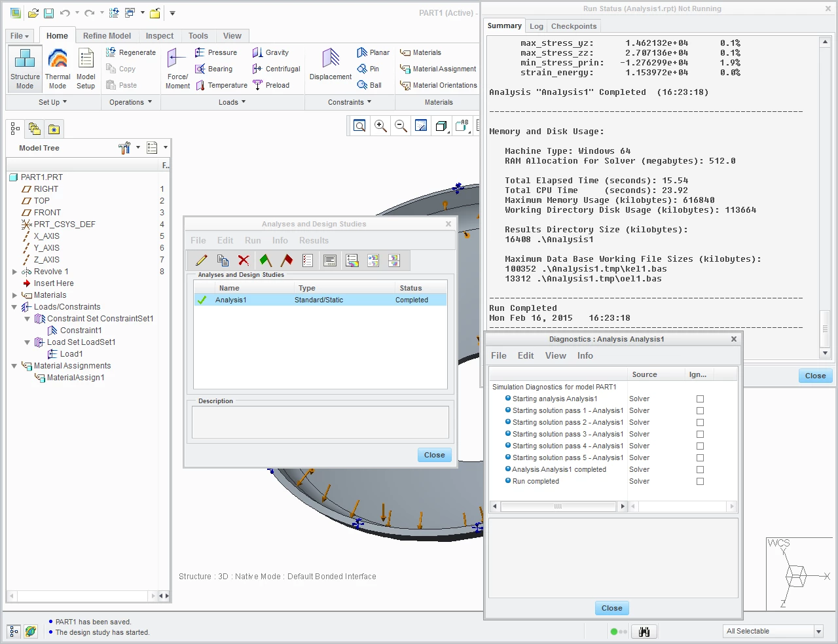
Task: Tick ignore box for Starting solution pass 5
Action: (700, 457)
